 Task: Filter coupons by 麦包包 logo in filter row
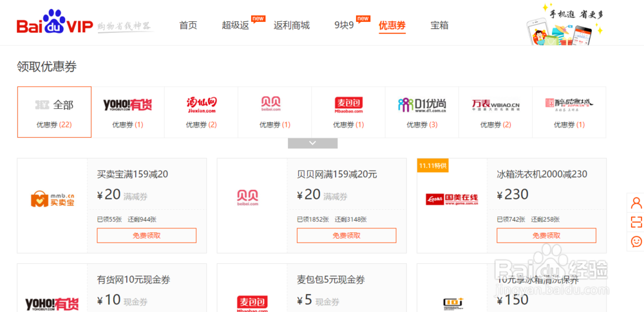[348, 105]
